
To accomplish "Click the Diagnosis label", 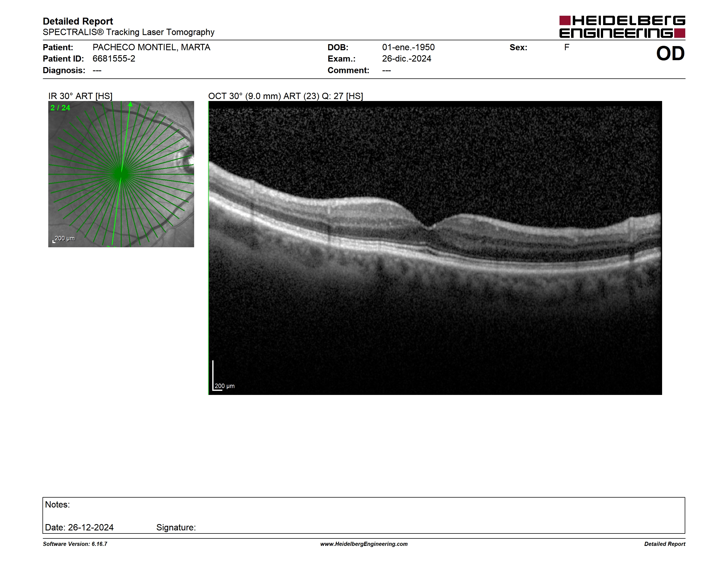I will click(x=64, y=70).
